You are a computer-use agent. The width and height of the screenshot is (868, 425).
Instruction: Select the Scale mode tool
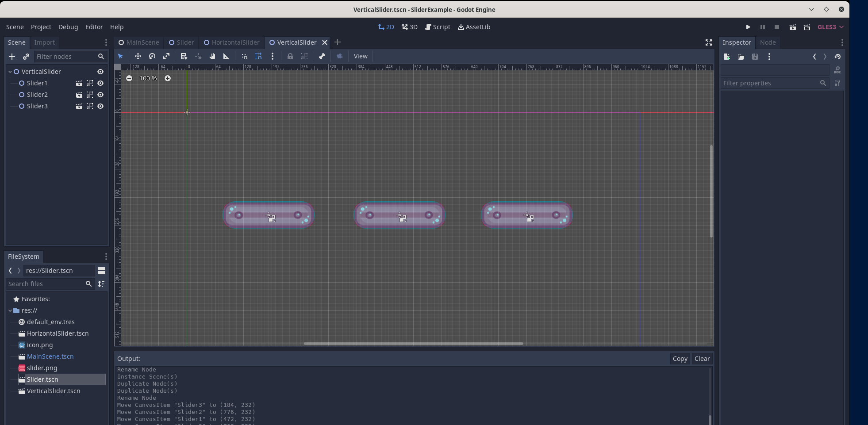click(167, 56)
